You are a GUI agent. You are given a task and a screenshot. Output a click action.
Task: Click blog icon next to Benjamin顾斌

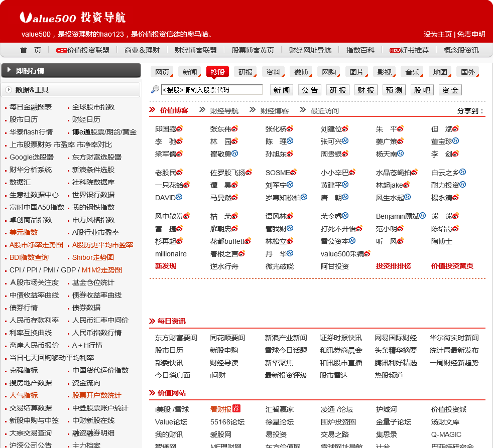(423, 216)
